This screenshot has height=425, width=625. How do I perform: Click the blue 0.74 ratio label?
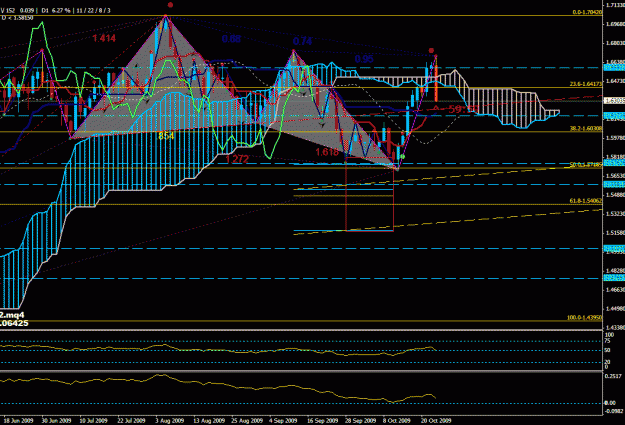[x=302, y=41]
